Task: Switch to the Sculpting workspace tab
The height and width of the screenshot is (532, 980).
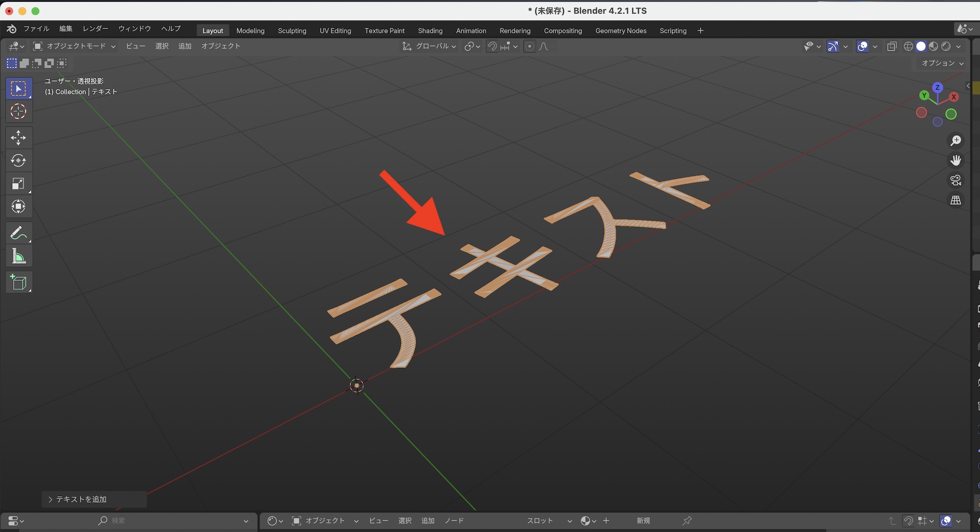Action: pos(292,31)
